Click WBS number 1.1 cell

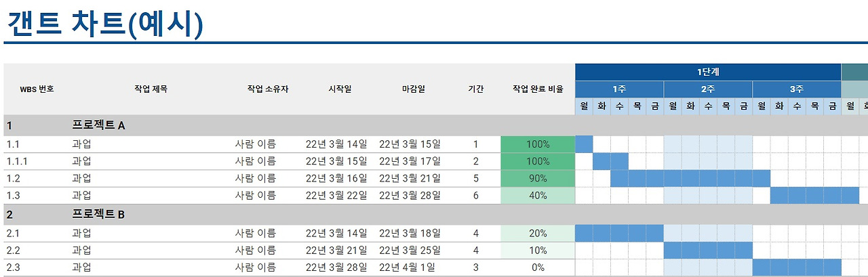click(13, 144)
